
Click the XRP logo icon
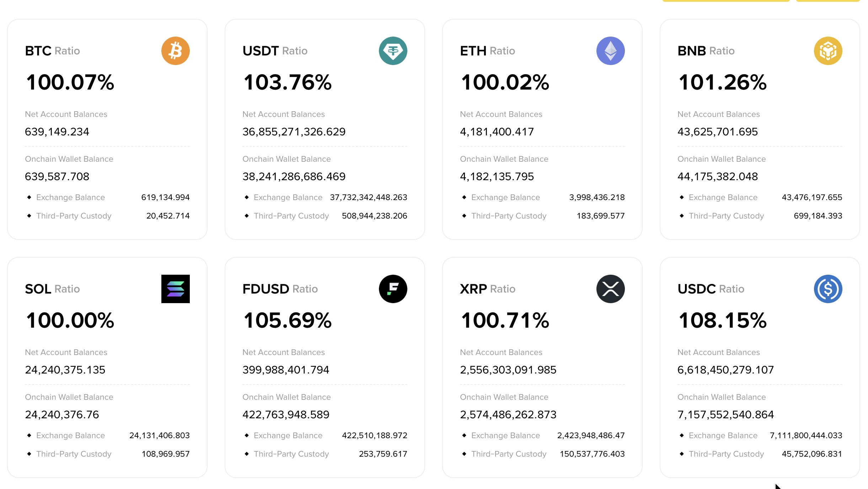(611, 289)
